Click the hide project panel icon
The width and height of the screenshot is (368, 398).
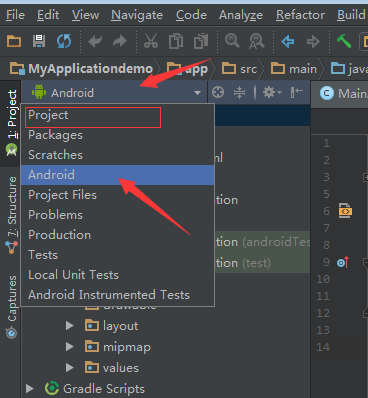296,92
